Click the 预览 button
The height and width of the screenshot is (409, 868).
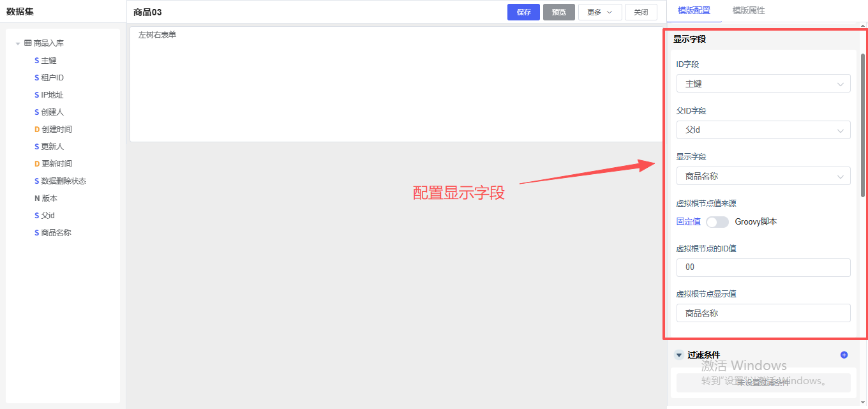pyautogui.click(x=558, y=12)
